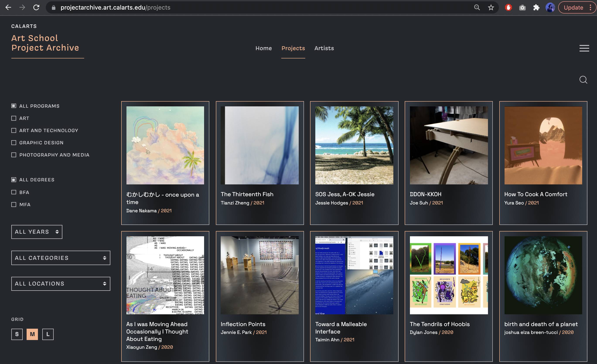597x364 pixels.
Task: Go back using the browser back arrow
Action: [8, 7]
